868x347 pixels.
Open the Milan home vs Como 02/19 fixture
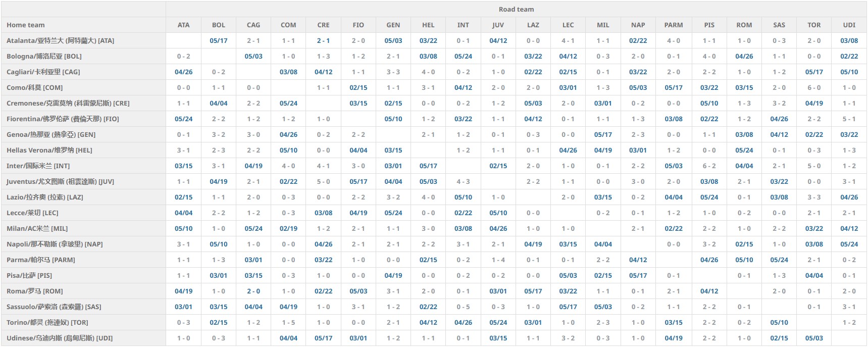pos(288,228)
